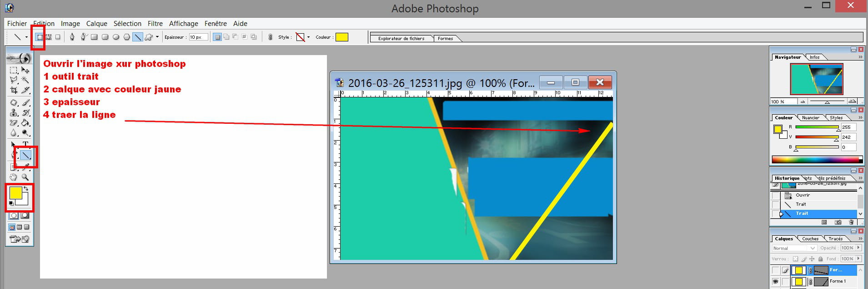Click the trash icon in Historique panel

click(851, 223)
